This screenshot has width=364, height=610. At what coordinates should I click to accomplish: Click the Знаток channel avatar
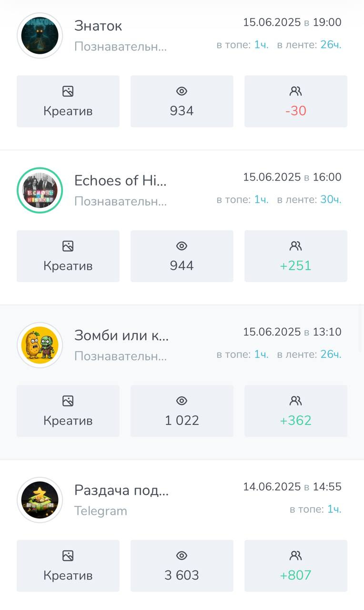40,36
